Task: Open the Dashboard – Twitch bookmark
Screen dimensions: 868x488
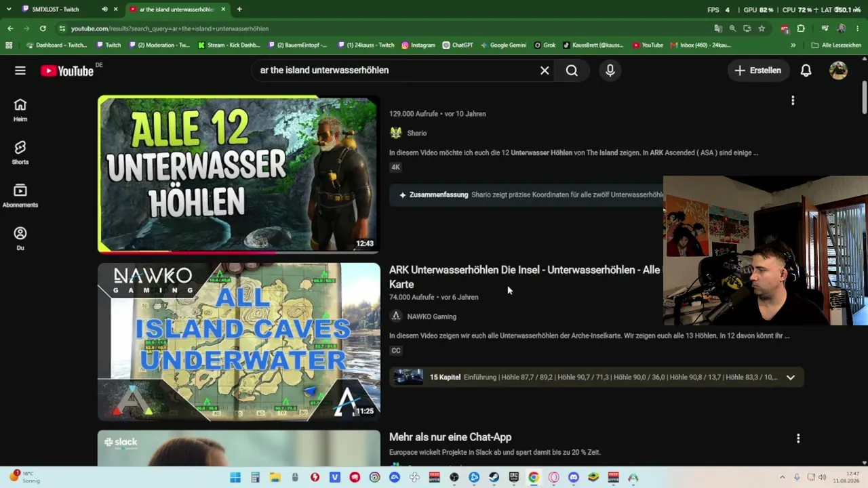Action: click(56, 45)
